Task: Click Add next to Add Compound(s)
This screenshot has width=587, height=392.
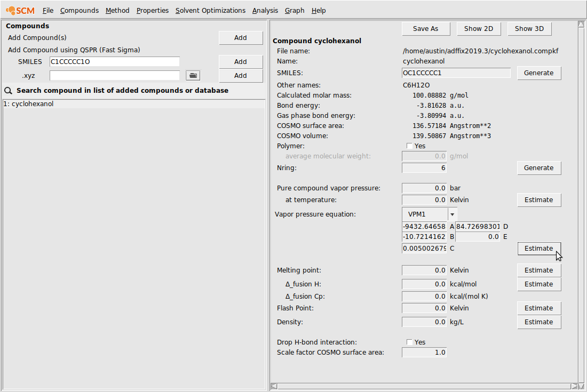Action: [240, 38]
